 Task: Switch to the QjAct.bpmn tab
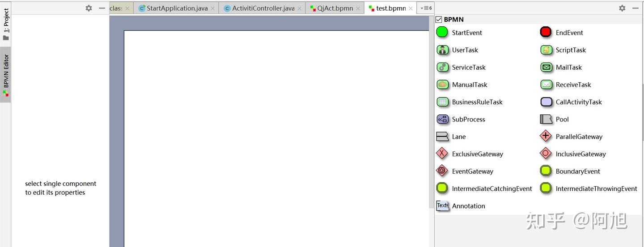tap(335, 8)
